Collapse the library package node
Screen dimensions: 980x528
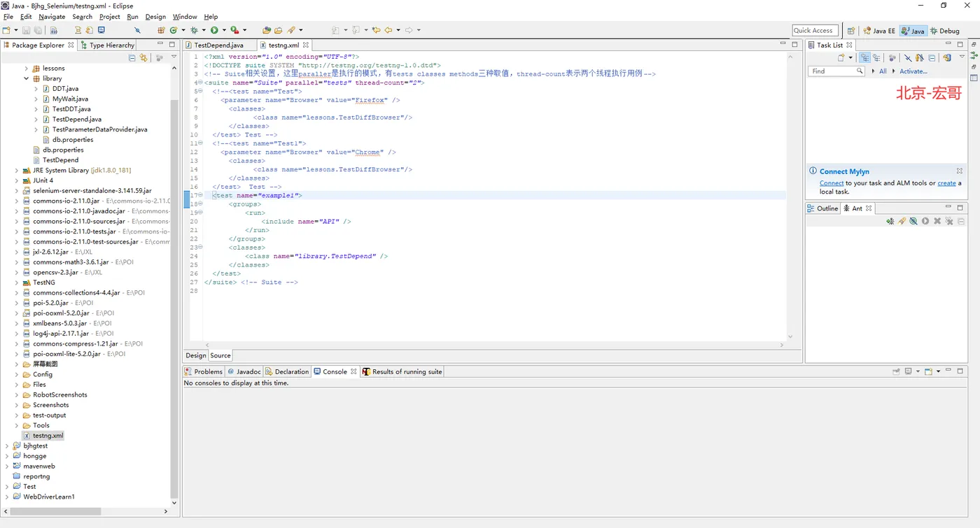click(x=27, y=78)
